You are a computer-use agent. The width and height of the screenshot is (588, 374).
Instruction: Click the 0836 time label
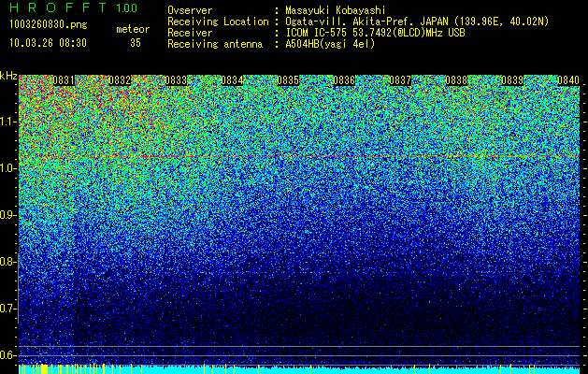pyautogui.click(x=344, y=80)
